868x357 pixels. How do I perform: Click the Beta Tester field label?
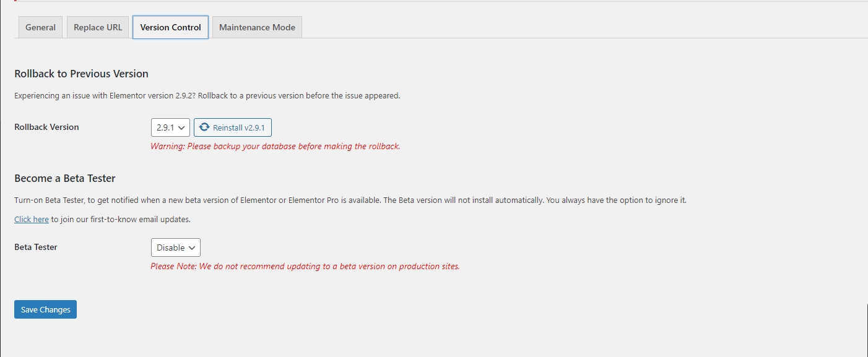36,247
